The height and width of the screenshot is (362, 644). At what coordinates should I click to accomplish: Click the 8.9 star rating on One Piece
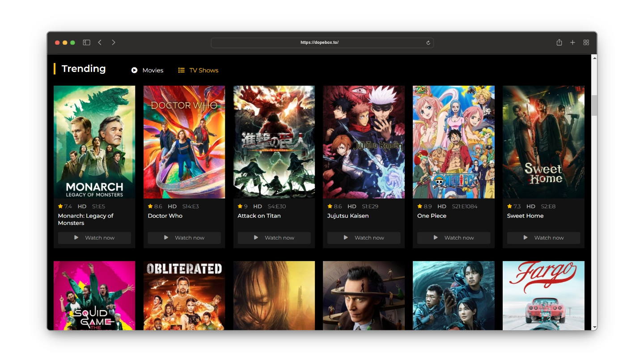pos(424,206)
